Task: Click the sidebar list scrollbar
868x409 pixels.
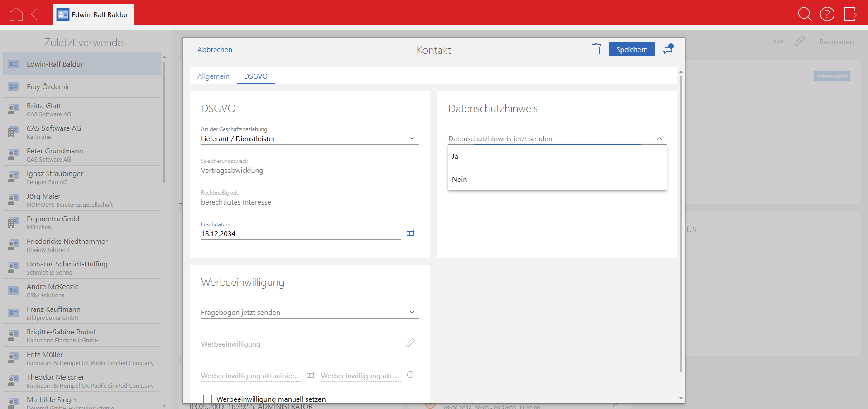Action: click(x=164, y=122)
